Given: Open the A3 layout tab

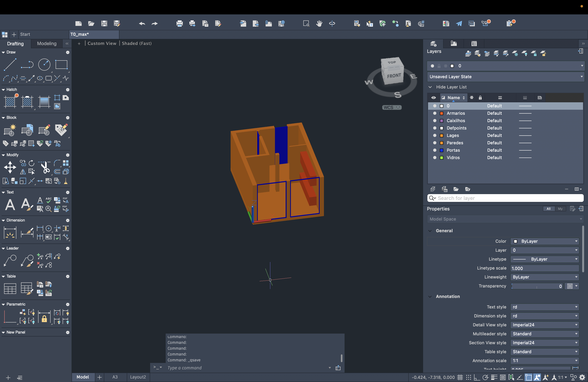Looking at the screenshot, I should click(x=115, y=377).
